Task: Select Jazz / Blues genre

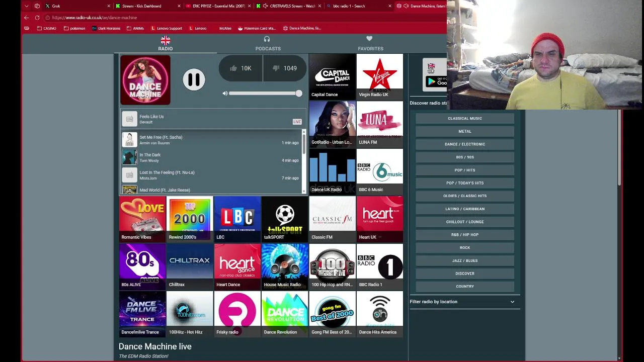Action: (465, 260)
